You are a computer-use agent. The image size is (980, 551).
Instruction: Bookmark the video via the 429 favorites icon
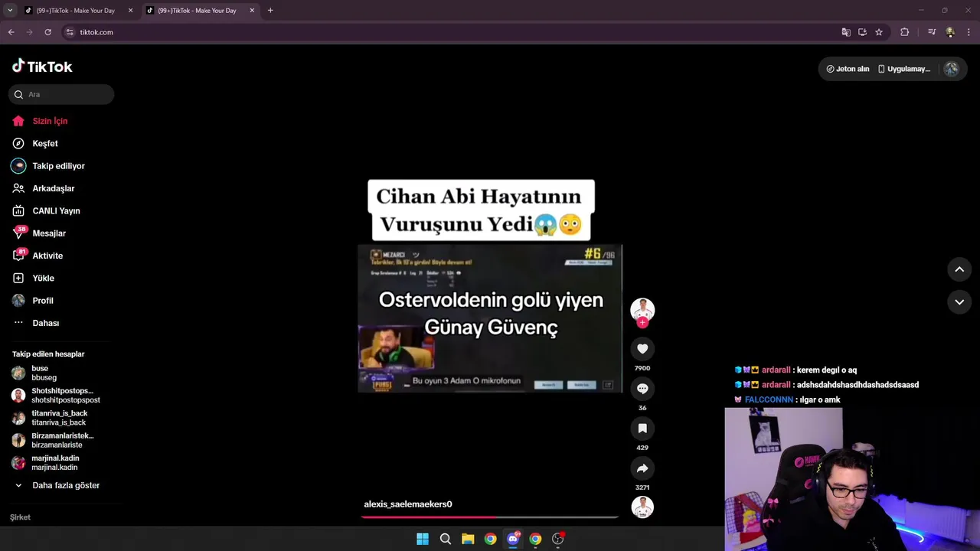(x=642, y=429)
